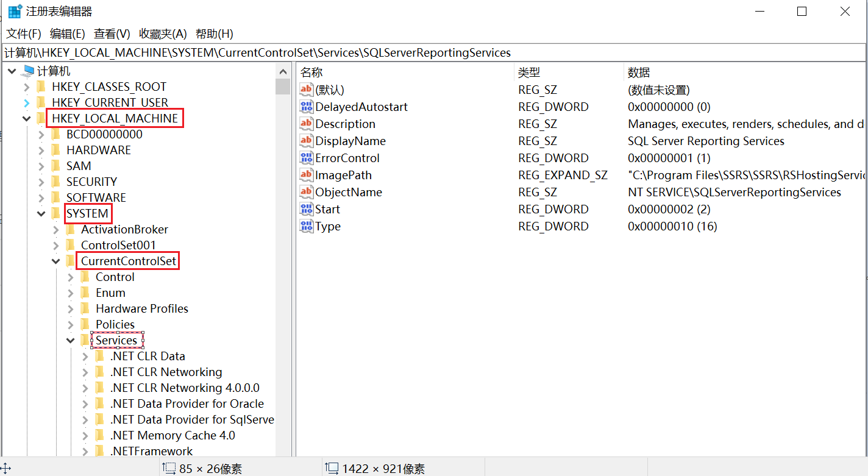This screenshot has width=868, height=476.
Task: Collapse the Services key arrow
Action: (70, 340)
